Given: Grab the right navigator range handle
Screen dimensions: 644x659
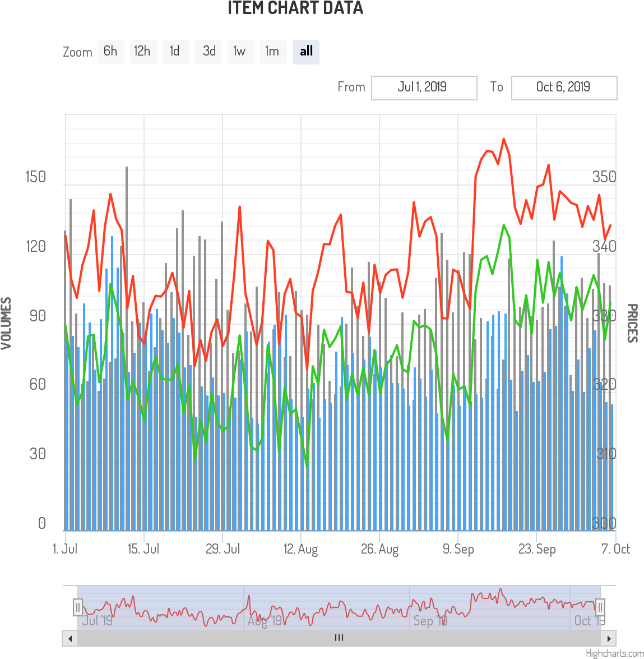Looking at the screenshot, I should [x=600, y=607].
